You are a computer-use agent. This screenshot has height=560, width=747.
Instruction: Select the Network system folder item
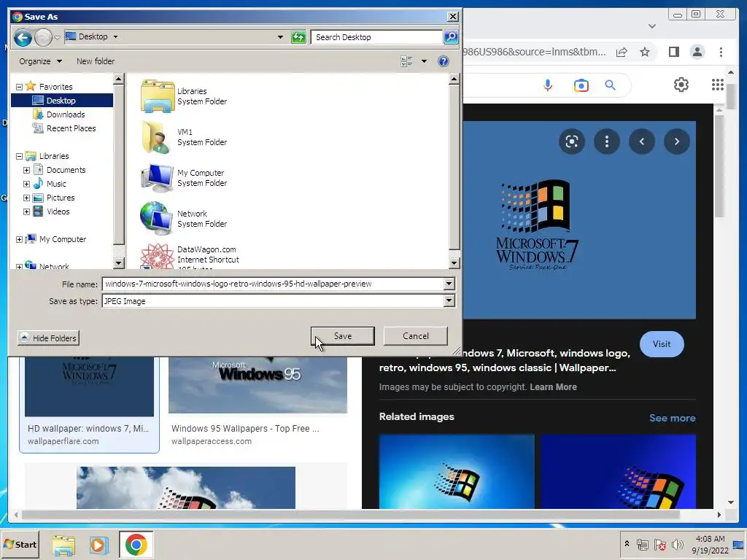click(x=183, y=219)
